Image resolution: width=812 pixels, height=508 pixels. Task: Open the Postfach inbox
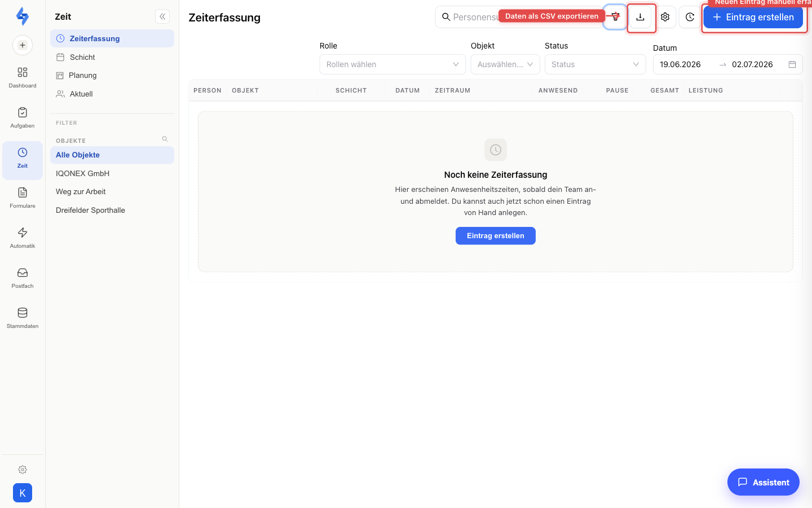point(23,278)
